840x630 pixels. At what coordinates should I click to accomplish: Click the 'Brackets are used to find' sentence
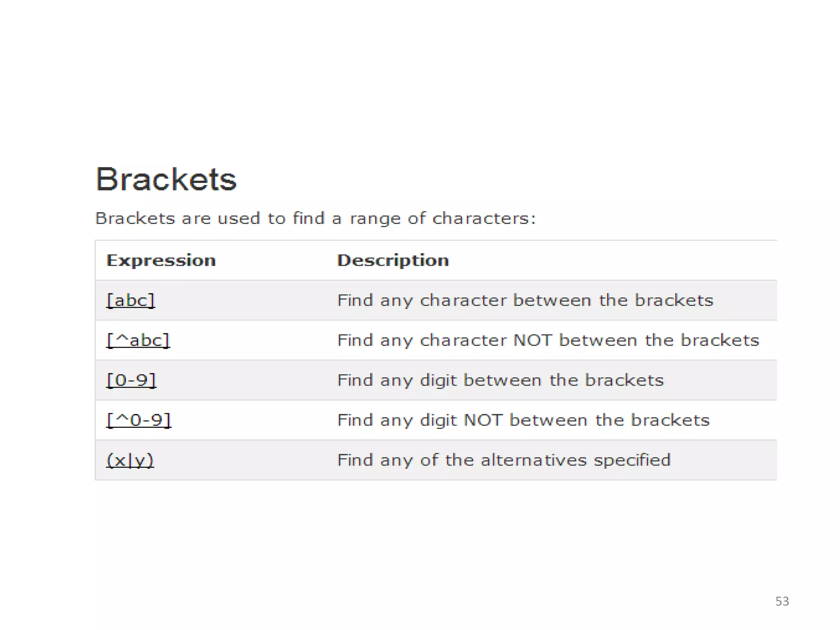(x=315, y=218)
